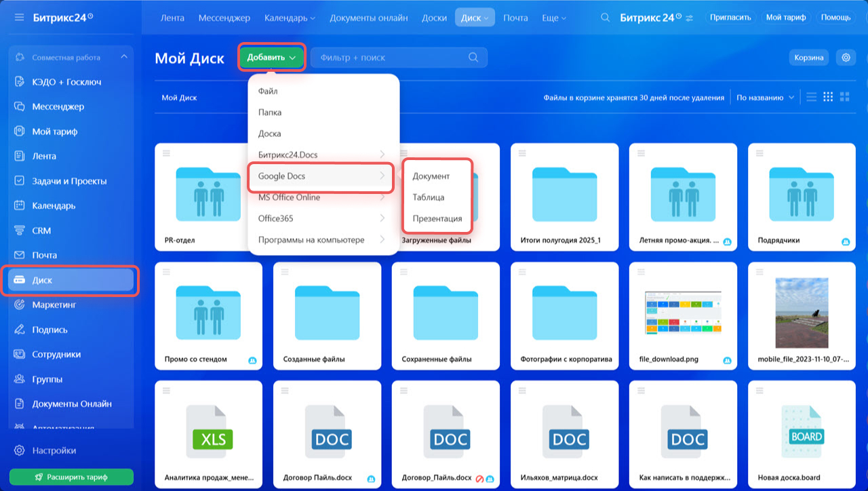Collapse the Совместная работа section

pos(123,58)
